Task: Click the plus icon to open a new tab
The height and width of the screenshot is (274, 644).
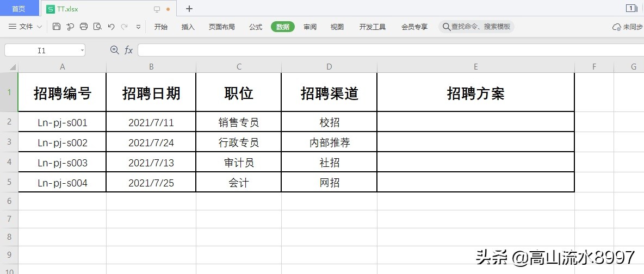Action: pos(189,9)
